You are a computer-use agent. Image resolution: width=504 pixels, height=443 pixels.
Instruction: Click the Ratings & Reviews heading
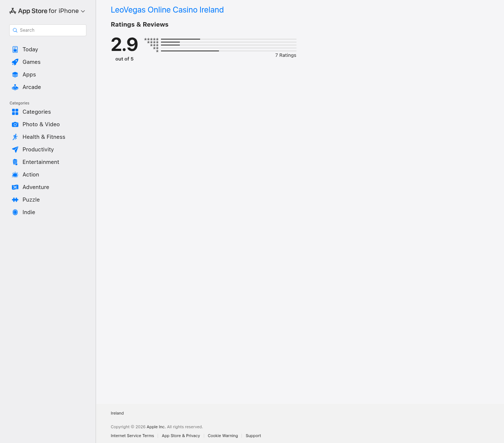[140, 25]
